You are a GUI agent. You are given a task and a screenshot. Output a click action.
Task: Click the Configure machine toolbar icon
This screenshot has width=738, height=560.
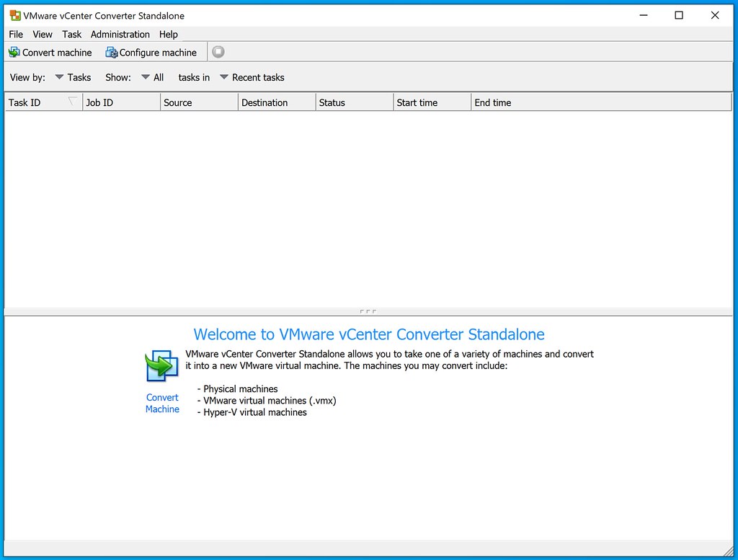point(112,52)
